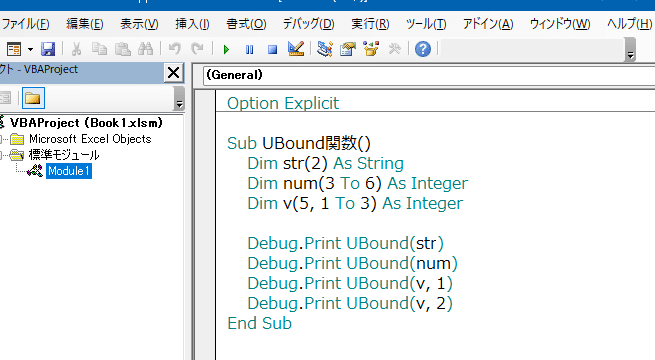Open Find with the binoculars icon
The image size is (655, 360).
pyautogui.click(x=145, y=49)
